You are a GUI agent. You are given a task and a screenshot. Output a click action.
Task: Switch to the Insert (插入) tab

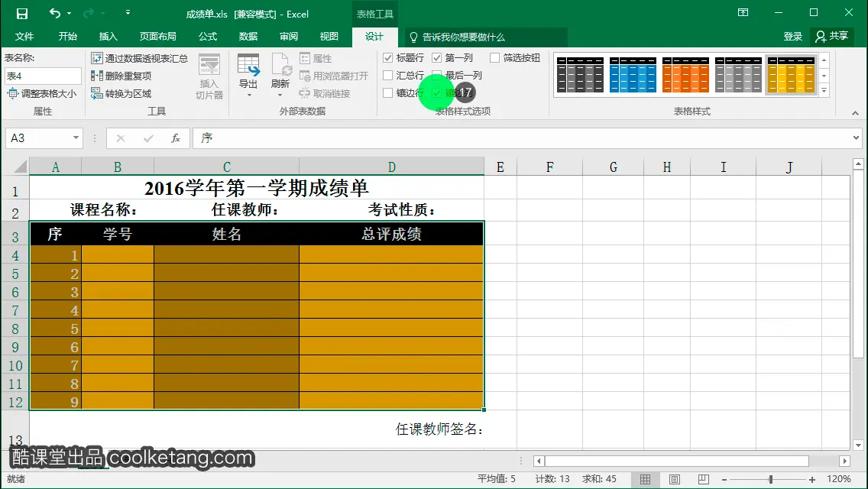click(108, 37)
